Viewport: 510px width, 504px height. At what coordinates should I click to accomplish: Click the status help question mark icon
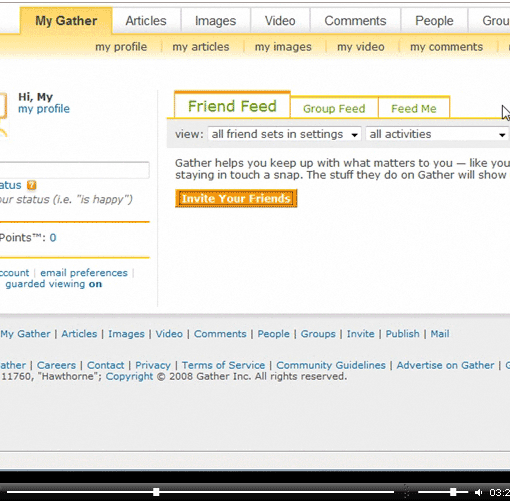[x=31, y=185]
